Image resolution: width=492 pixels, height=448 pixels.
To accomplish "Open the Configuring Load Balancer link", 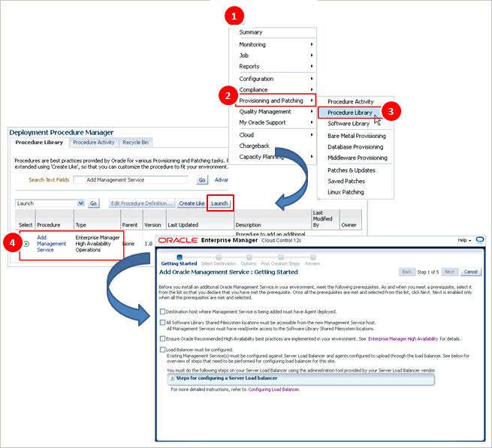I will coord(273,389).
